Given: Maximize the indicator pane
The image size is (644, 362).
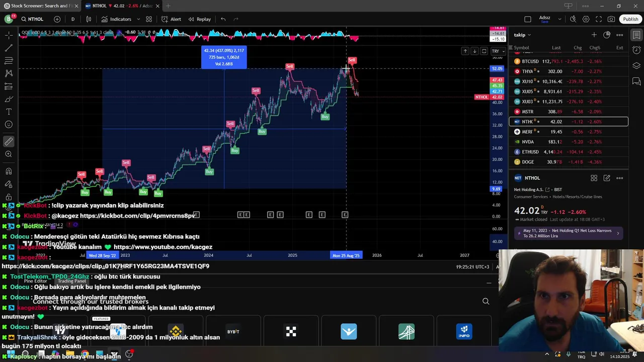Looking at the screenshot, I should click(x=484, y=51).
